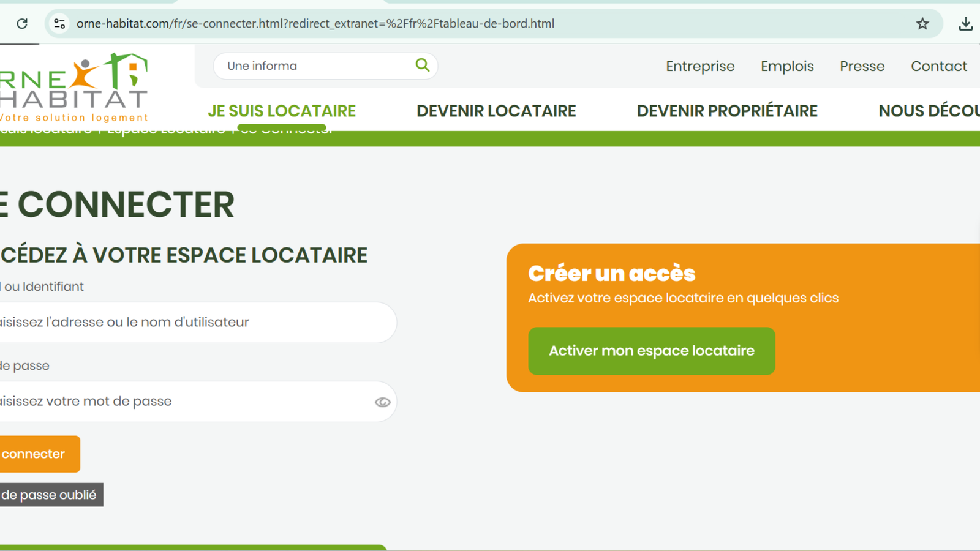Click the text Activez votre espace locataire

point(684,298)
